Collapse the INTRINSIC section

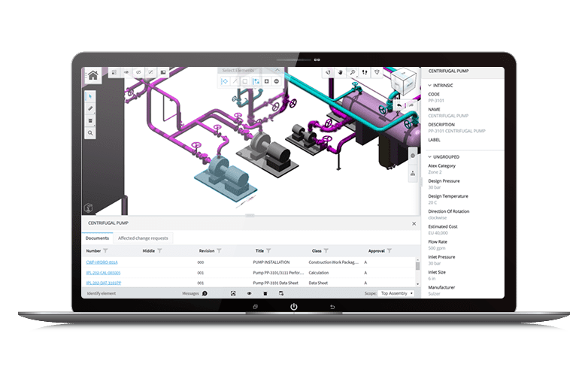(x=429, y=86)
